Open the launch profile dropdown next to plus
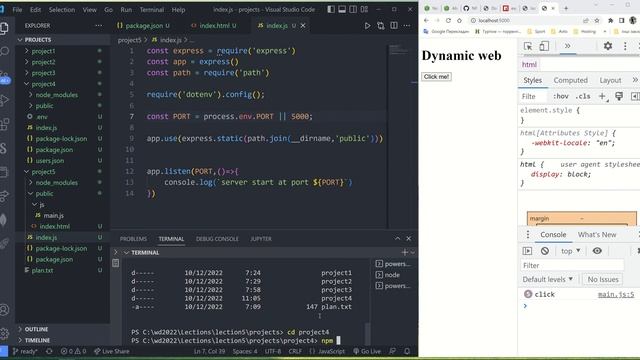 [413, 253]
